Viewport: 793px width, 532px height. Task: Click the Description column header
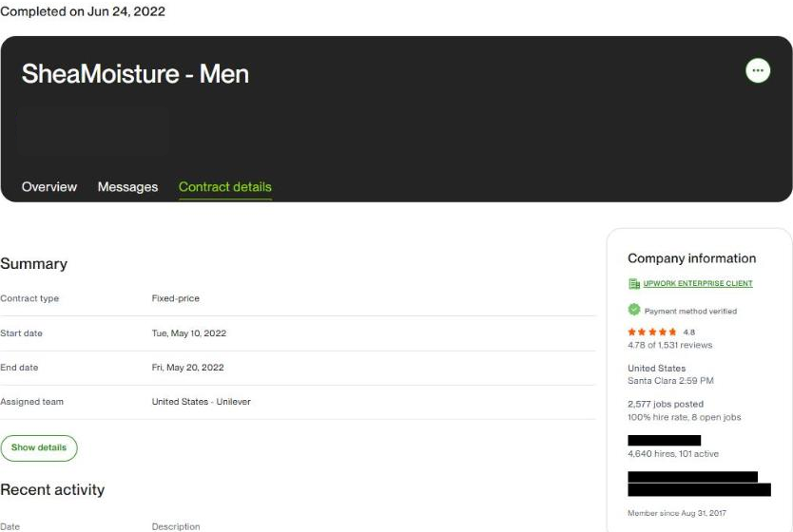pyautogui.click(x=176, y=526)
